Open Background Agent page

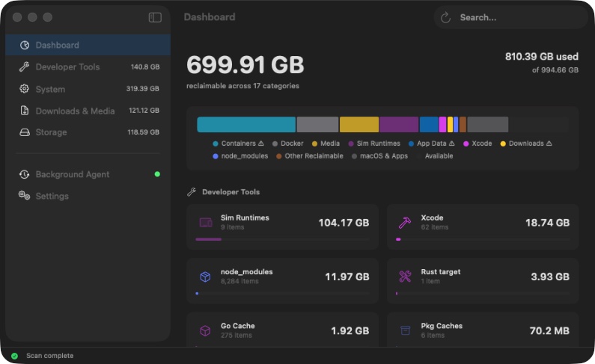click(88, 174)
